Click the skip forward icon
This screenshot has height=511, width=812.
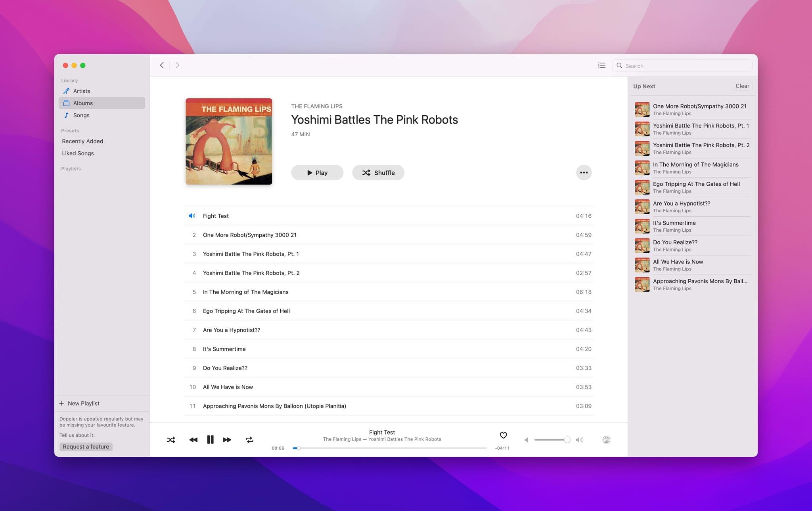point(228,439)
